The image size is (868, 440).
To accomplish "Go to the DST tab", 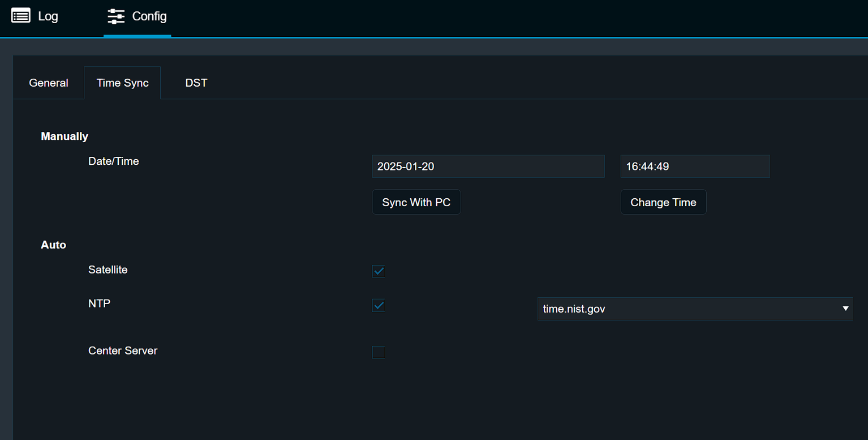I will pyautogui.click(x=196, y=83).
